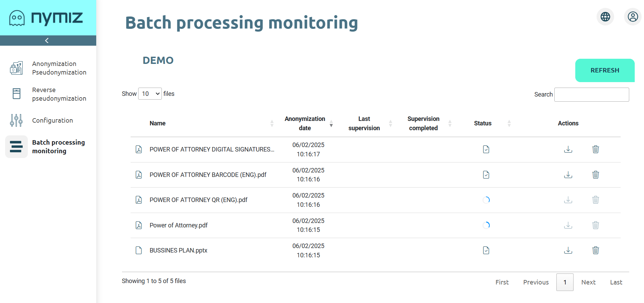Image resolution: width=644 pixels, height=303 pixels.
Task: Download the POWER OF ATTORNEY DIGITAL SIGNATURES file
Action: (568, 149)
